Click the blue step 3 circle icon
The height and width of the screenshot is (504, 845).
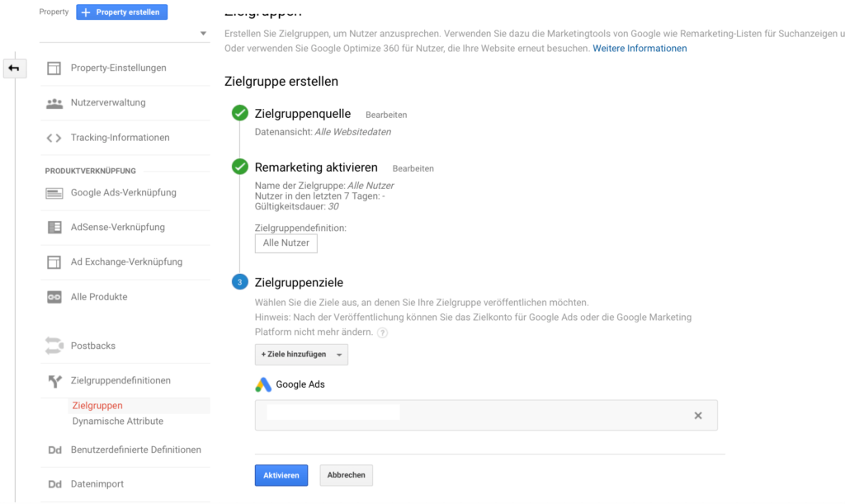[x=240, y=281]
